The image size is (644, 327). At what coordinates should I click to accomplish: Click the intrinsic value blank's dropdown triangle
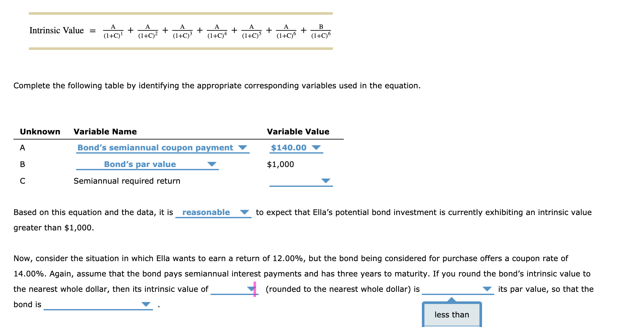(251, 289)
